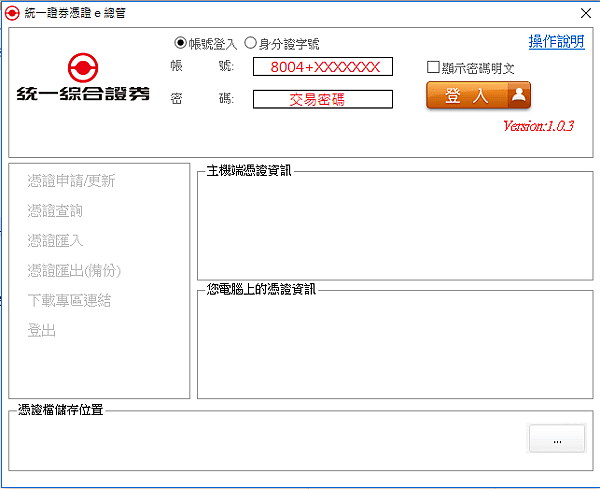
Task: Click the Version:1.0.3 text
Action: coord(538,126)
